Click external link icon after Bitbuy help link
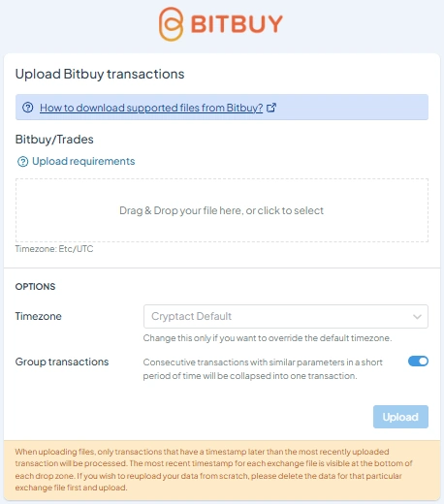Screen dimensions: 444x504 tap(271, 108)
